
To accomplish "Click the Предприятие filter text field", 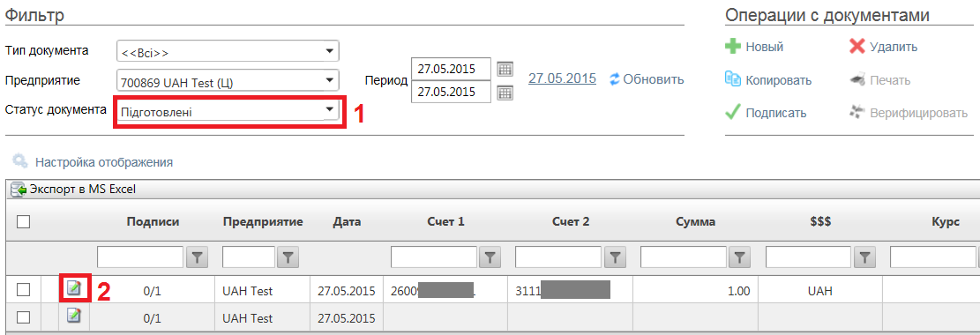I will (x=249, y=257).
